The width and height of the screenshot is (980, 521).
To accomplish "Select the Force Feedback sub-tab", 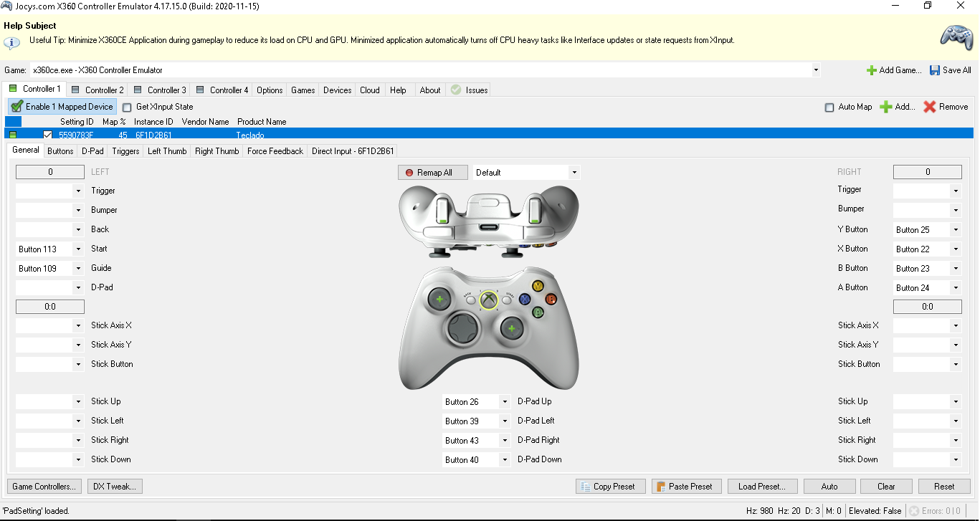I will click(275, 151).
